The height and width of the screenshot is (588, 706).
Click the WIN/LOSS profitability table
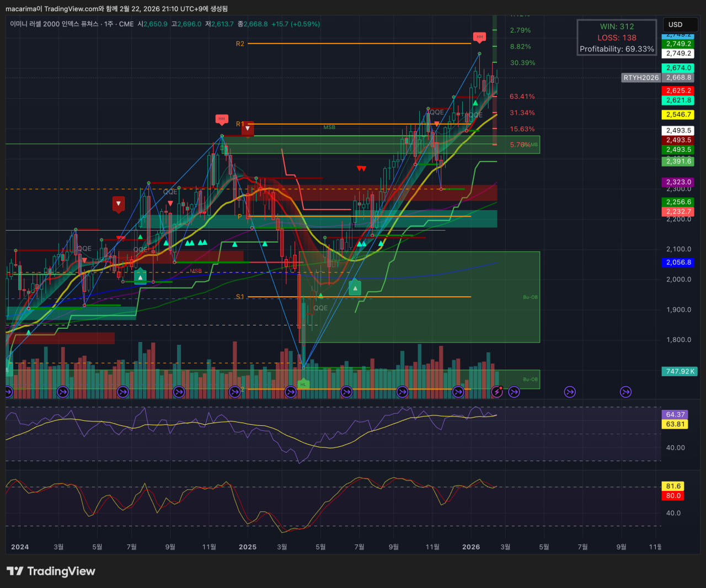(617, 38)
